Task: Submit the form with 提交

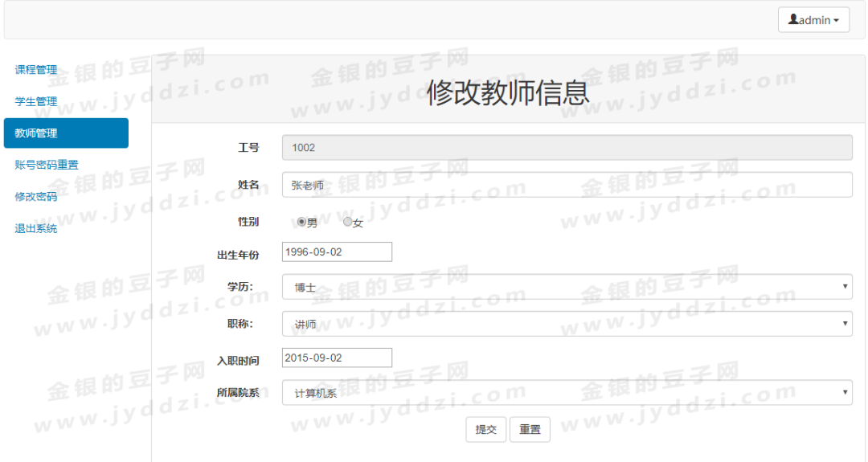Action: tap(486, 429)
